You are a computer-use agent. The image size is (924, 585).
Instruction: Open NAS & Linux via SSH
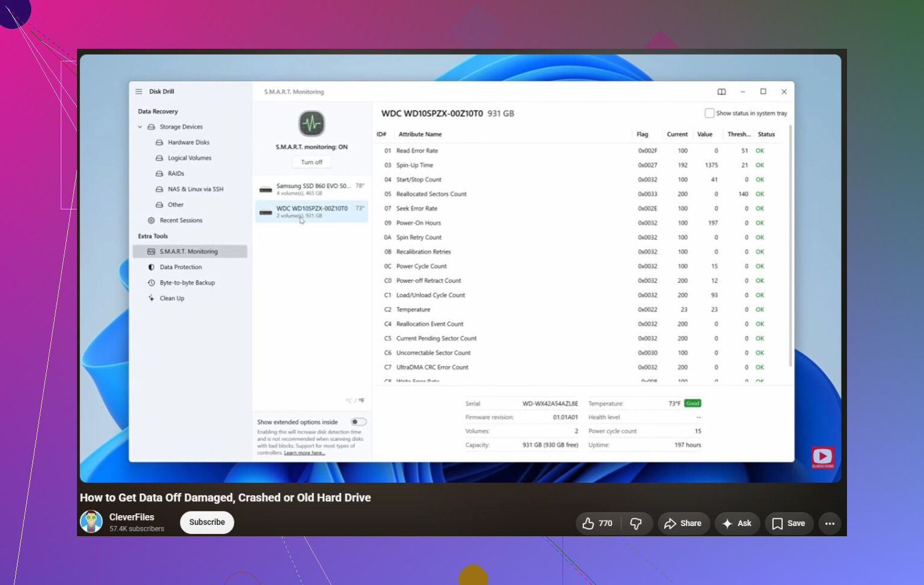coord(196,190)
